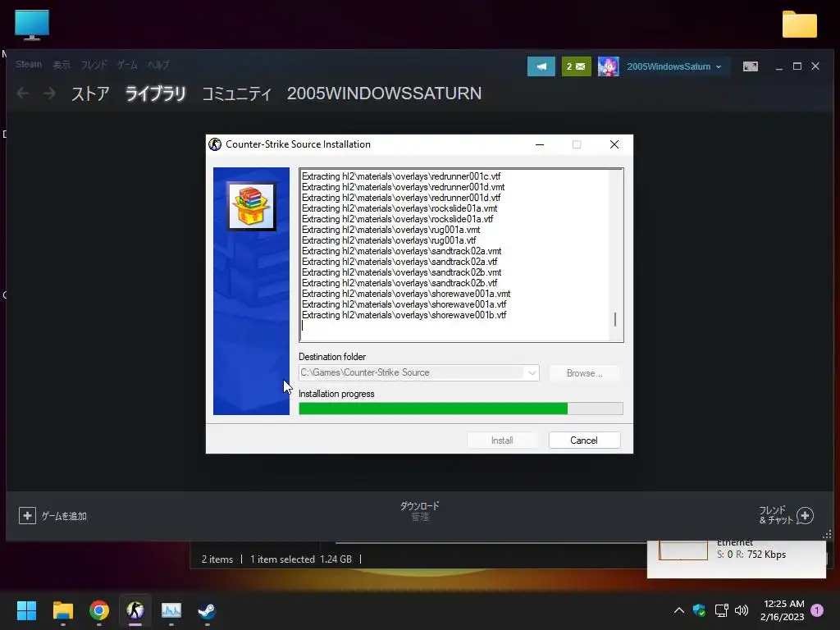Click the line 'Extracting hl2\materials\overlays\shorewave001b.vtf'
The width and height of the screenshot is (840, 630).
pyautogui.click(x=404, y=315)
